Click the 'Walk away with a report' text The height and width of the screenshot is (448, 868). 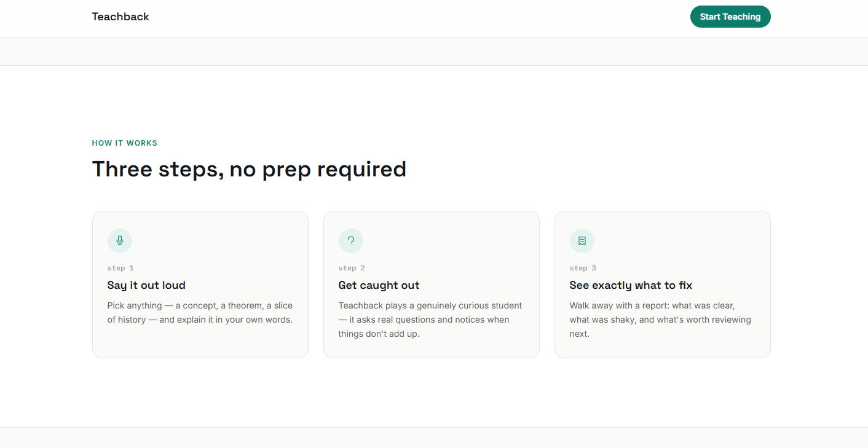[660, 320]
